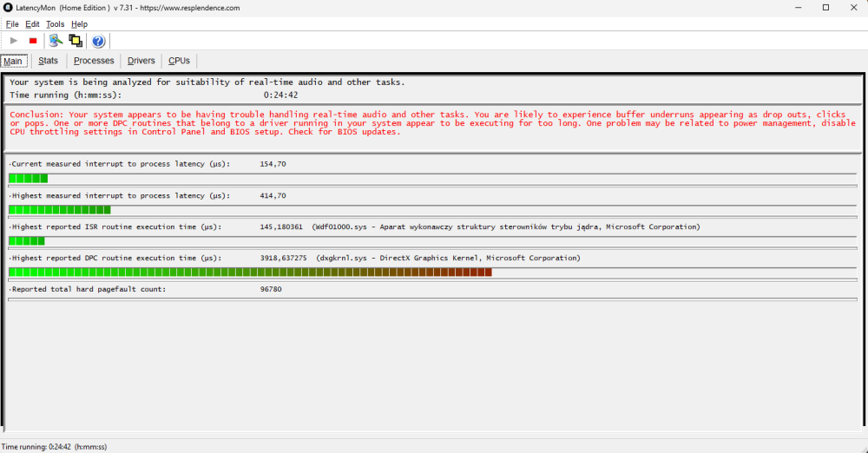Switch to the Stats tab
This screenshot has width=868, height=453.
pos(48,61)
